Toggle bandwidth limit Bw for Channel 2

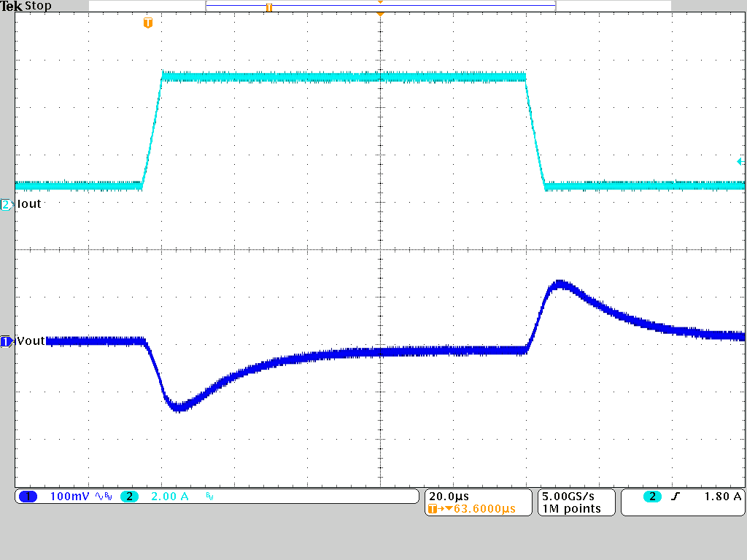[x=209, y=497]
